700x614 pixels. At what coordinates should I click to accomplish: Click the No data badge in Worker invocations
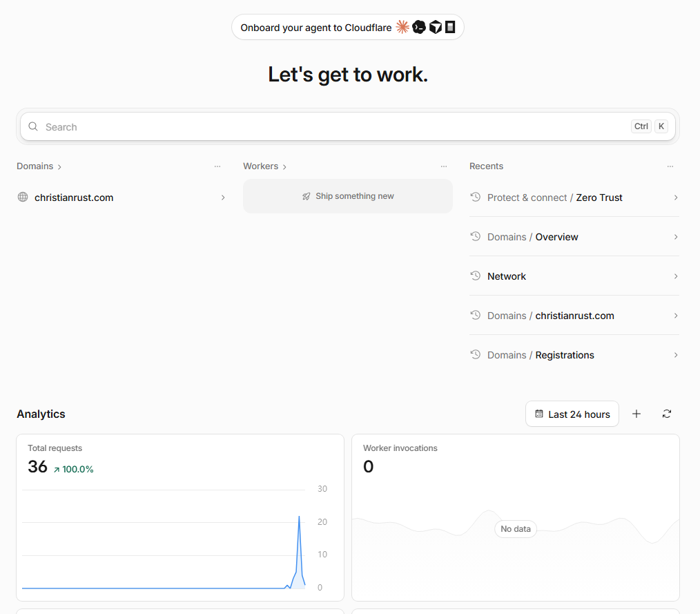coord(516,529)
